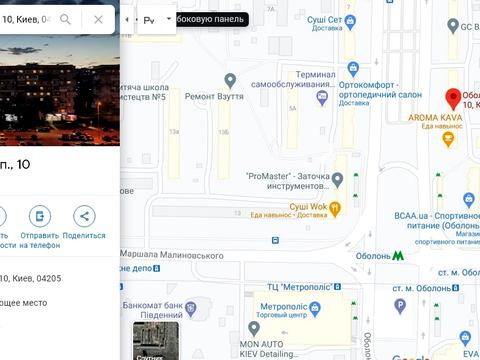Click the Ремонт Взуття label
The image size is (480, 360).
coord(214,96)
